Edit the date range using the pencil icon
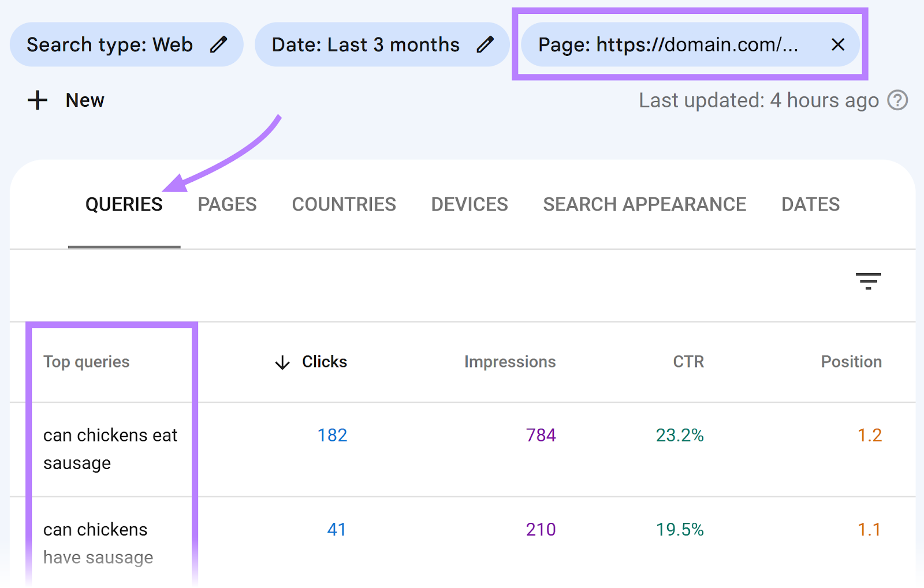Image resolution: width=924 pixels, height=588 pixels. coord(487,44)
